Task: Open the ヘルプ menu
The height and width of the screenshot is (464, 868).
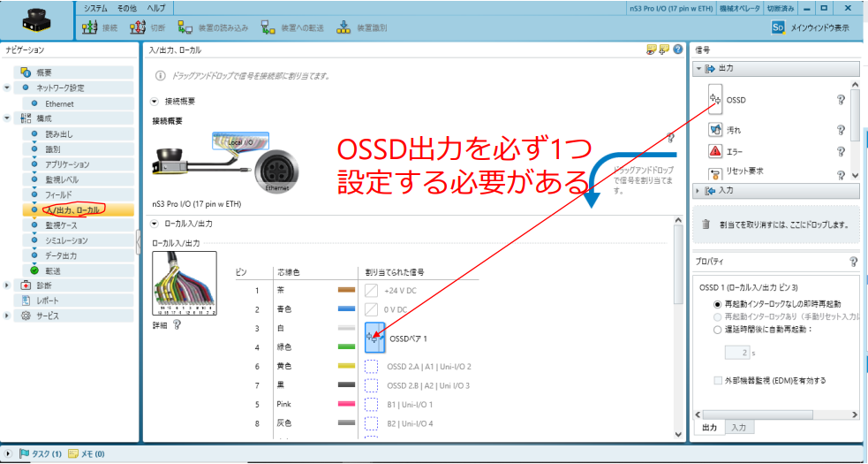Action: coord(156,8)
